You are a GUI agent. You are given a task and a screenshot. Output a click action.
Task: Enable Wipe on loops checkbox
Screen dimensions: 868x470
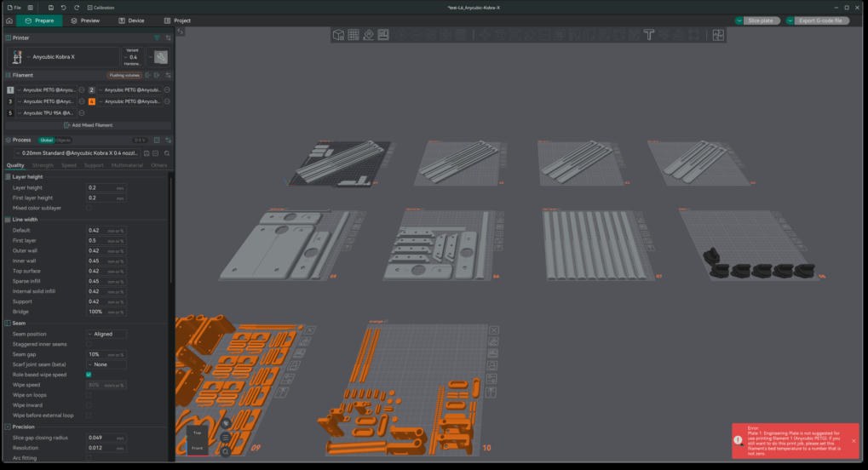coord(89,395)
